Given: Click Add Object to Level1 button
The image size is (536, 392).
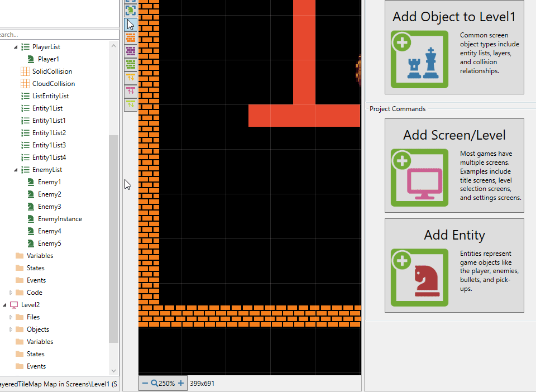Looking at the screenshot, I should [x=454, y=47].
